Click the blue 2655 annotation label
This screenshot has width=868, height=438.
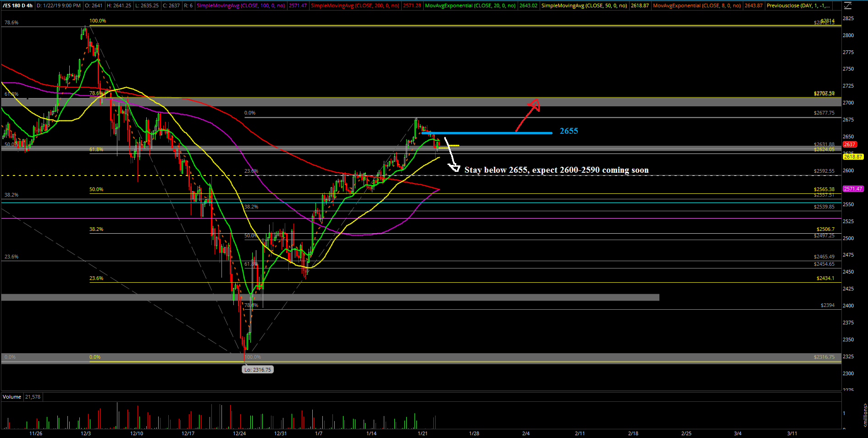pyautogui.click(x=569, y=131)
